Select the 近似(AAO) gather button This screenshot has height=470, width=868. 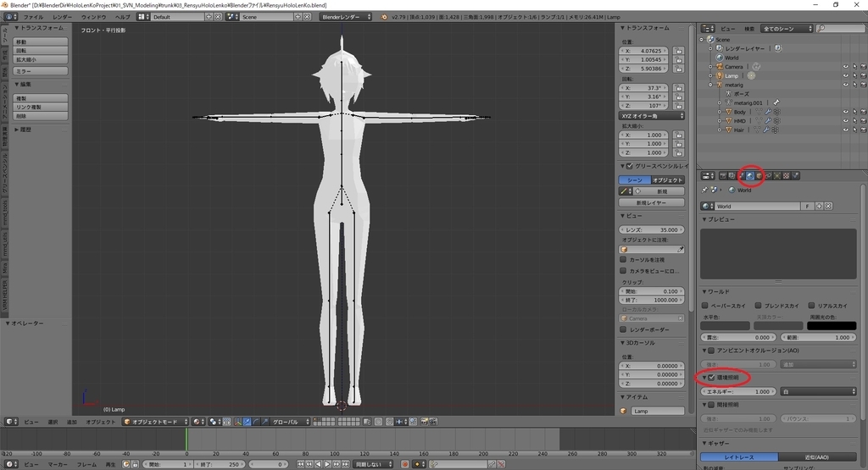[817, 457]
